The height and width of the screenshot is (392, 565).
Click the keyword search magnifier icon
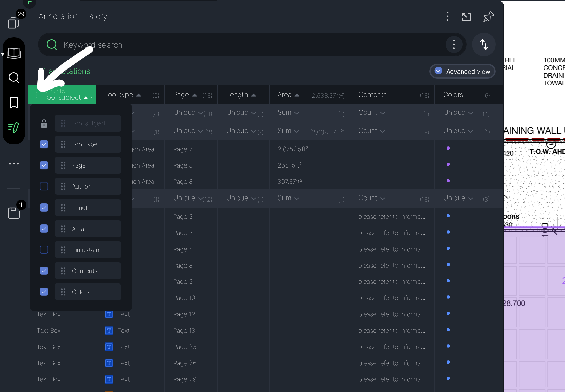tap(52, 44)
